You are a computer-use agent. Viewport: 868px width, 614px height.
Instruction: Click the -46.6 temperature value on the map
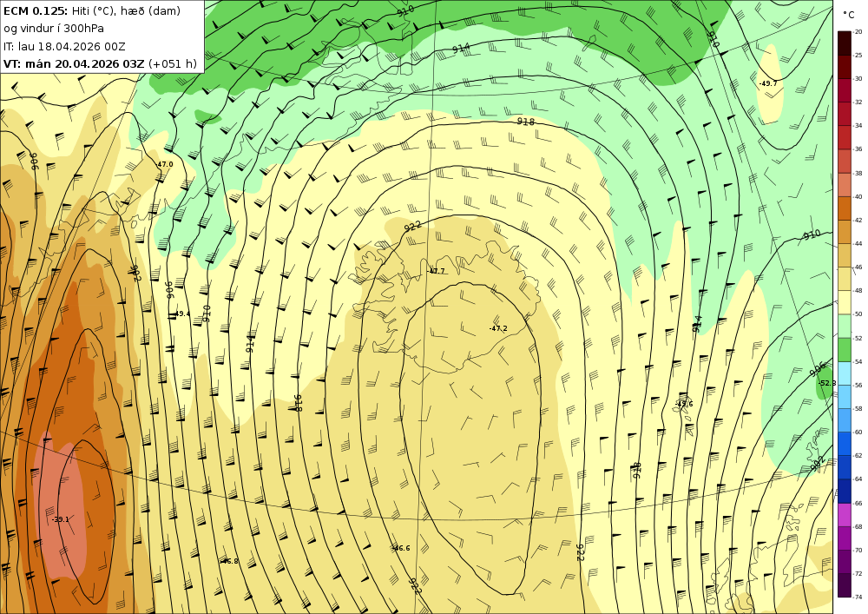[401, 548]
